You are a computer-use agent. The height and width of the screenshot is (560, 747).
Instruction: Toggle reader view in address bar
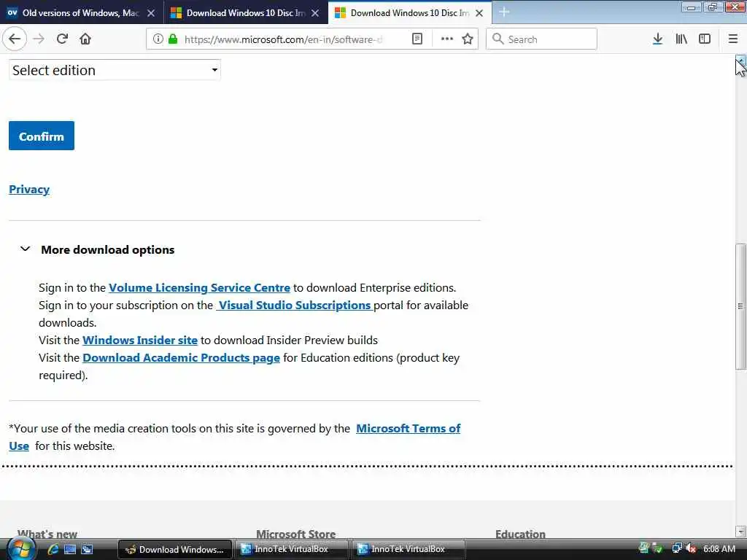pos(417,39)
